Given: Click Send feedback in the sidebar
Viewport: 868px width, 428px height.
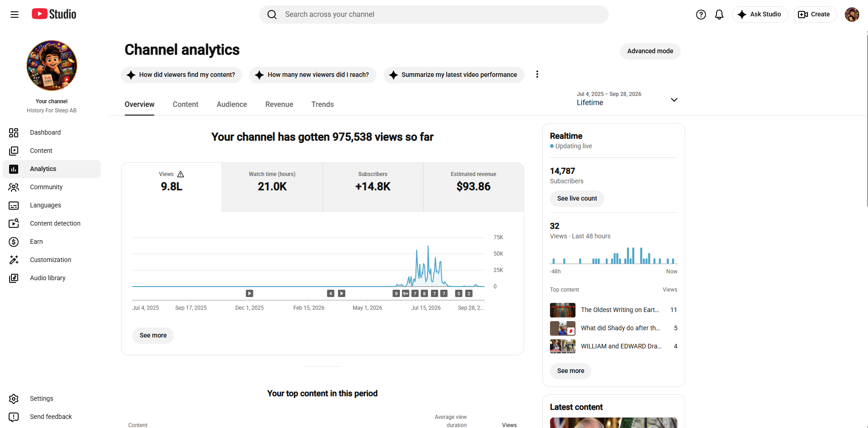Looking at the screenshot, I should point(51,417).
